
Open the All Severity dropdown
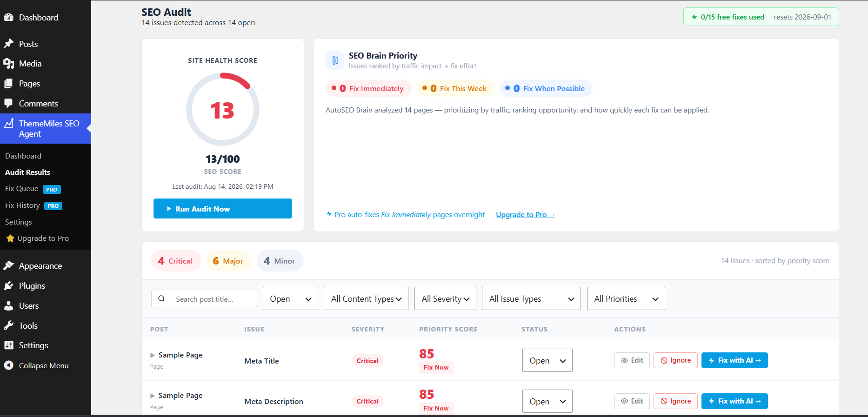[445, 298]
